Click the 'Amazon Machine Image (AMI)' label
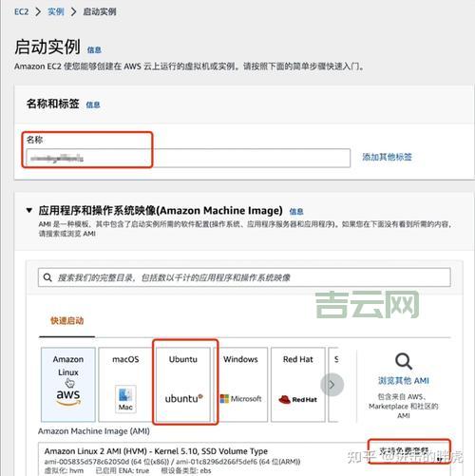 (x=94, y=431)
